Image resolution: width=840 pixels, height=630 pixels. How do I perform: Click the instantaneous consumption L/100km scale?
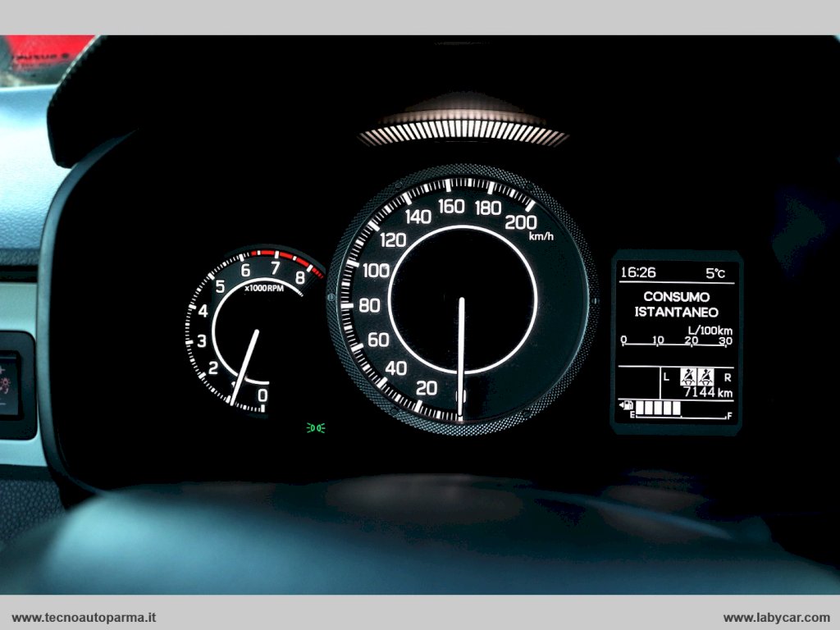point(676,340)
